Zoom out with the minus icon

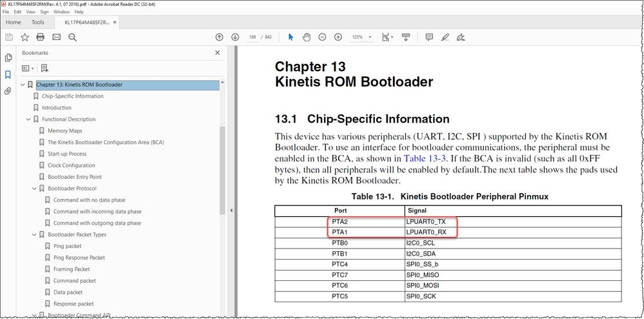coord(323,37)
